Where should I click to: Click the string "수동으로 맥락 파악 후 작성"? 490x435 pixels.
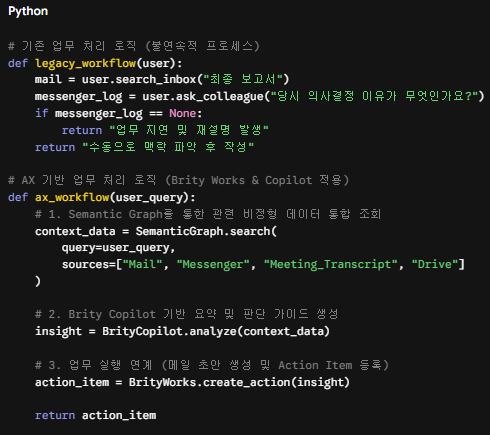[168, 147]
